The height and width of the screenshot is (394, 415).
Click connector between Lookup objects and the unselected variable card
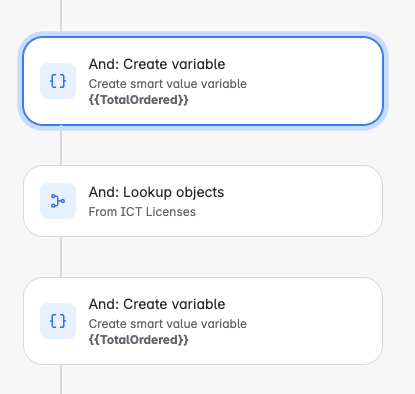pyautogui.click(x=61, y=257)
